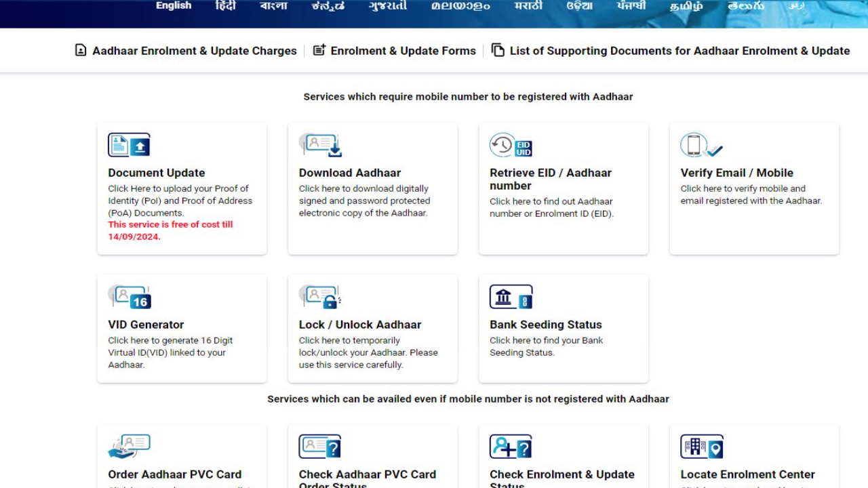Switch language to Punjabi (ਪੰਜਾਬੀ)
Screen dimensions: 868x488
click(x=631, y=5)
